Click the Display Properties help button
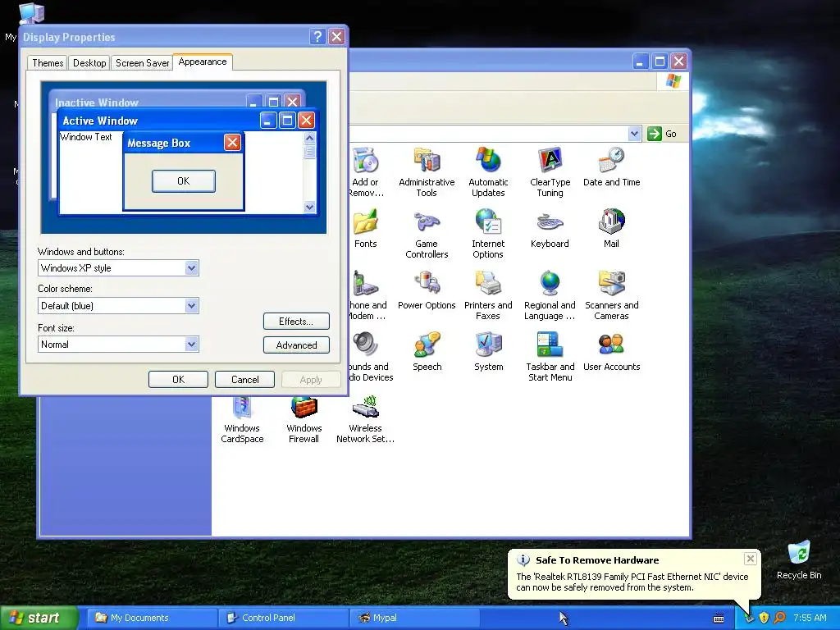 point(317,36)
